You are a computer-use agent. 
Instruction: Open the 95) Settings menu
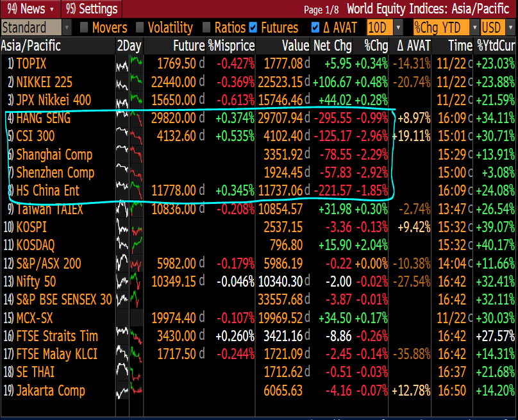pos(92,9)
